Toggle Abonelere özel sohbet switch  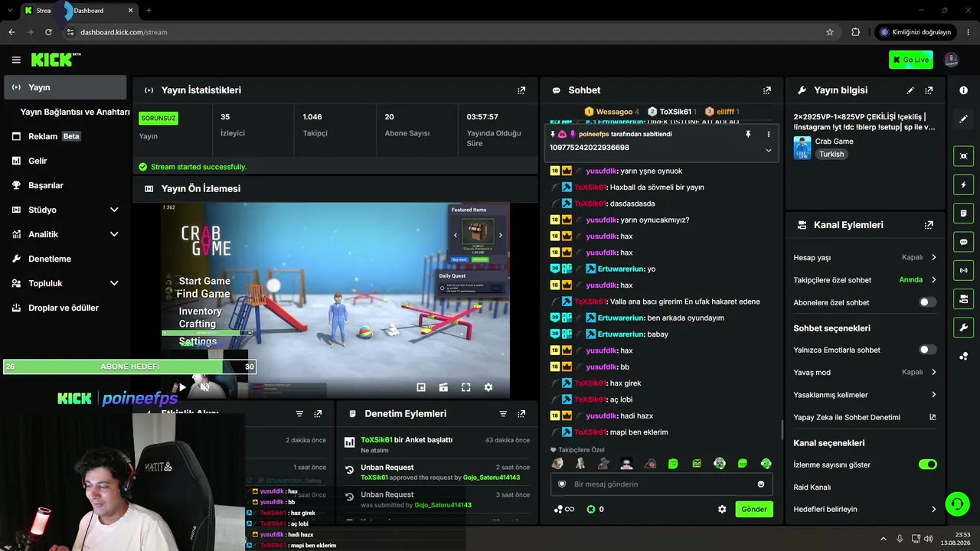pyautogui.click(x=927, y=302)
